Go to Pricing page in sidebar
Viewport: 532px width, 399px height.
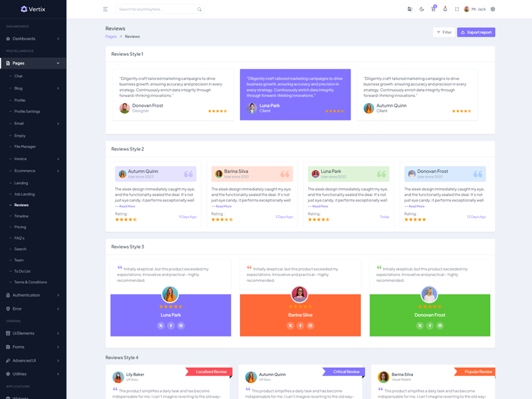click(21, 227)
